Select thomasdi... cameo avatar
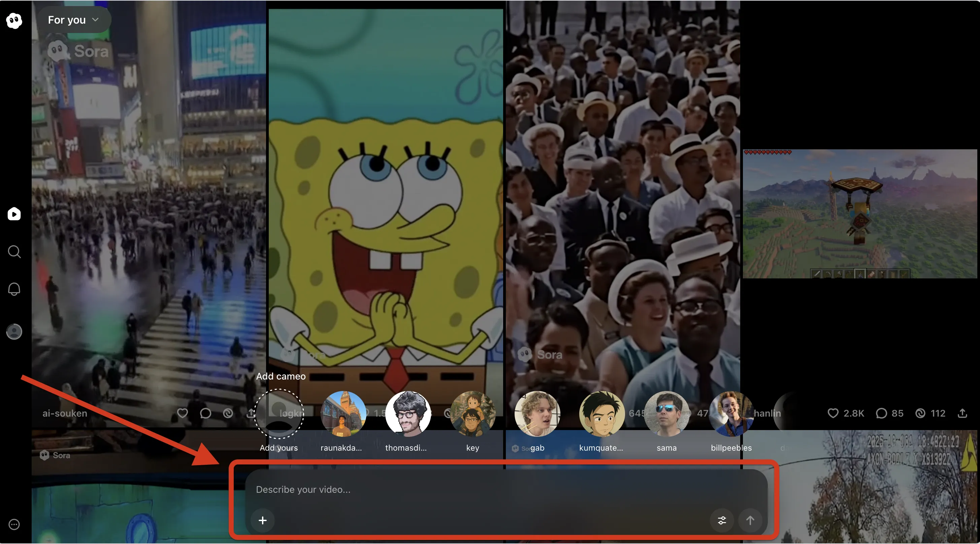Screen dimensions: 980x544 (408, 414)
